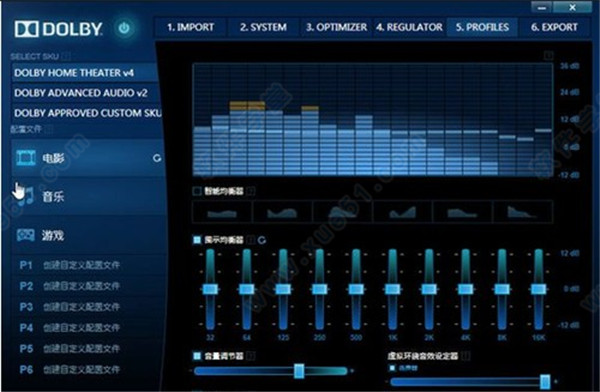Enable the intelligent equalizer checkbox
Screen dimensions: 600x392
pos(197,191)
